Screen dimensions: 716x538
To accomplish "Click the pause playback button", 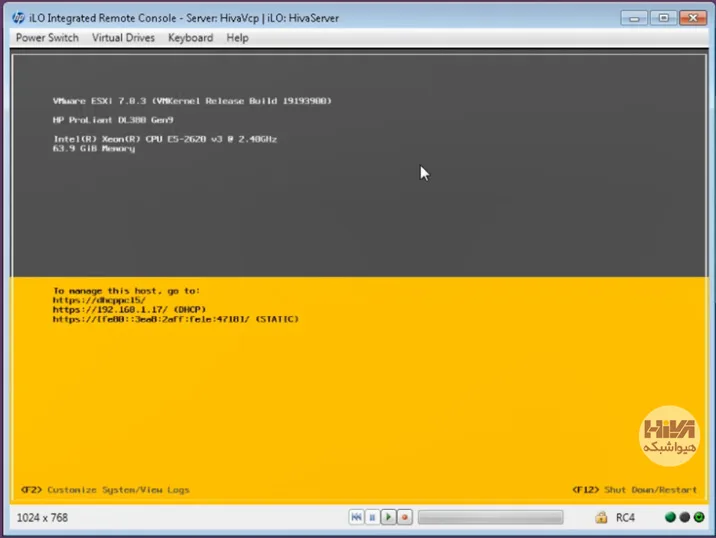I will 372,517.
